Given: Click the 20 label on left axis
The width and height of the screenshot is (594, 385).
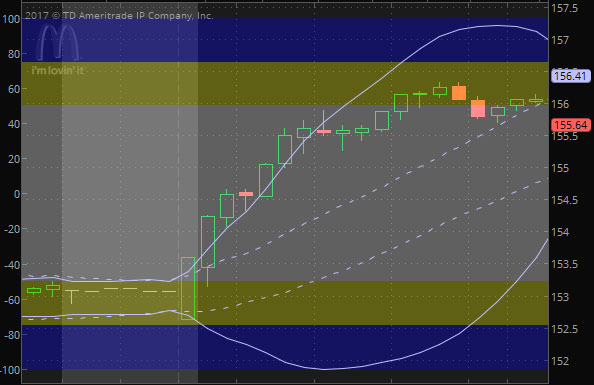Looking at the screenshot, I should click(x=14, y=159).
